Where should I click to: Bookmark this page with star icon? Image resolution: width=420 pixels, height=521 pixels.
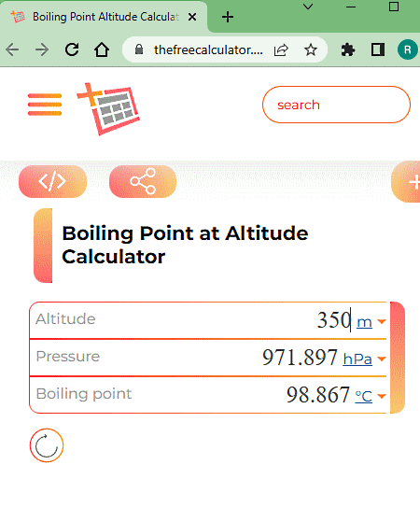tap(311, 49)
